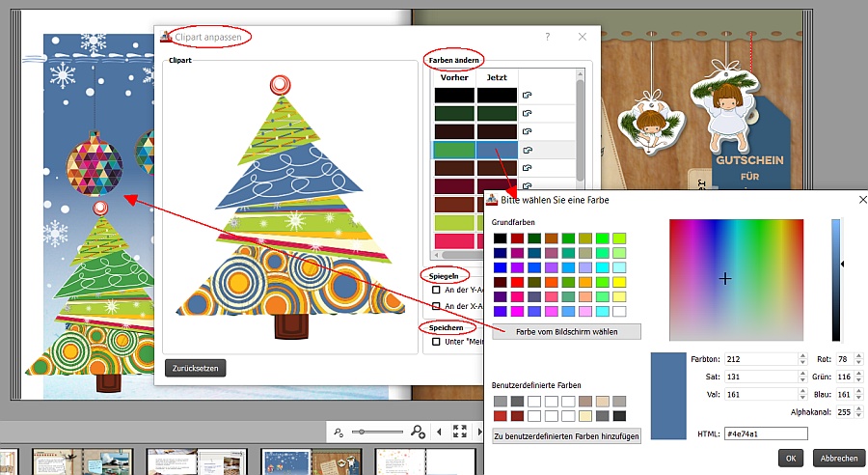
Task: Decrease the Sat value with down arrow
Action: [x=803, y=379]
